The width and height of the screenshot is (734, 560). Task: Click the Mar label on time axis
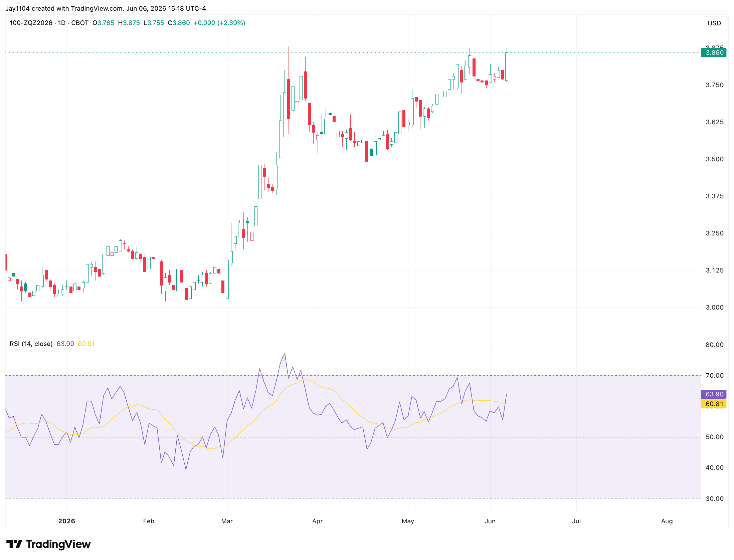tap(227, 521)
